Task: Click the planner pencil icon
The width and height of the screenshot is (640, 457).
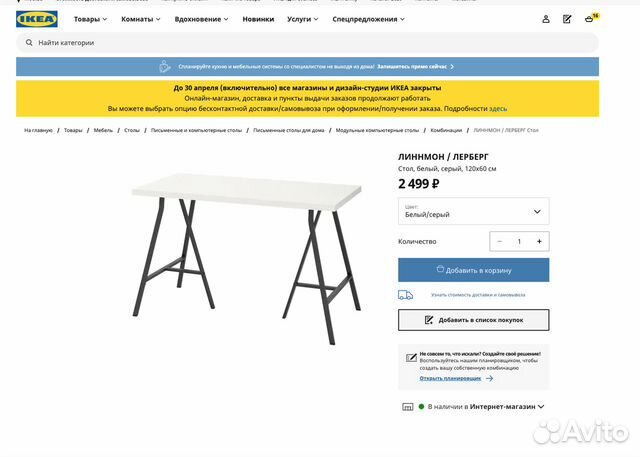Action: pos(411,358)
